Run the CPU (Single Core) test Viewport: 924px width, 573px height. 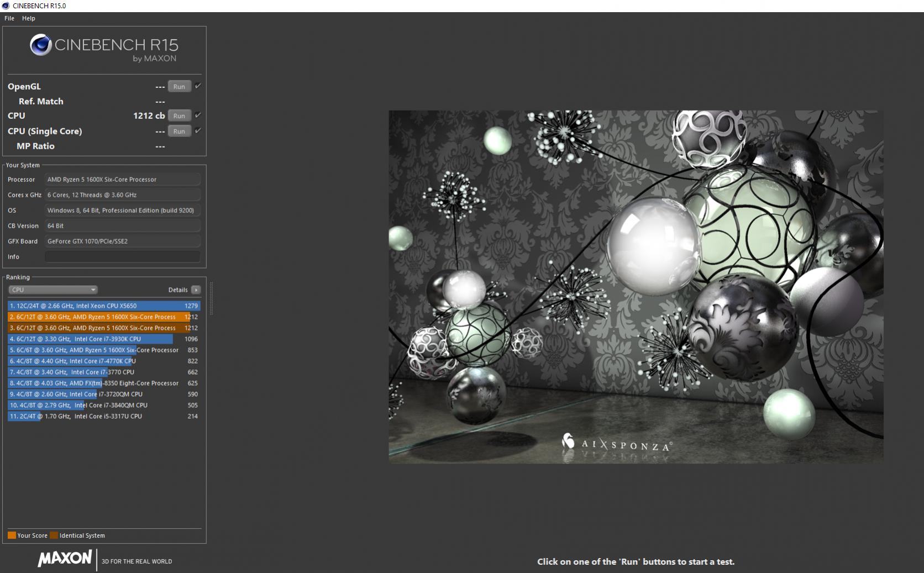click(x=179, y=132)
